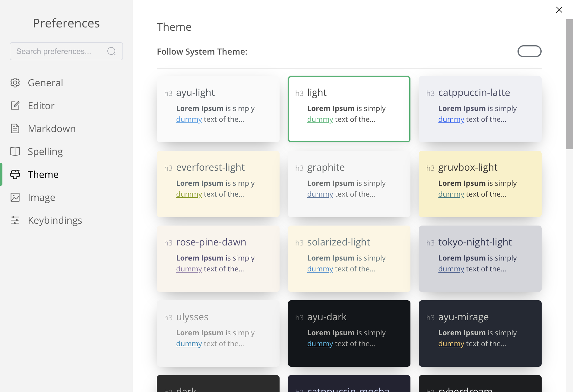Click the vertical scrollbar thumb
This screenshot has height=392, width=573.
coord(569,84)
